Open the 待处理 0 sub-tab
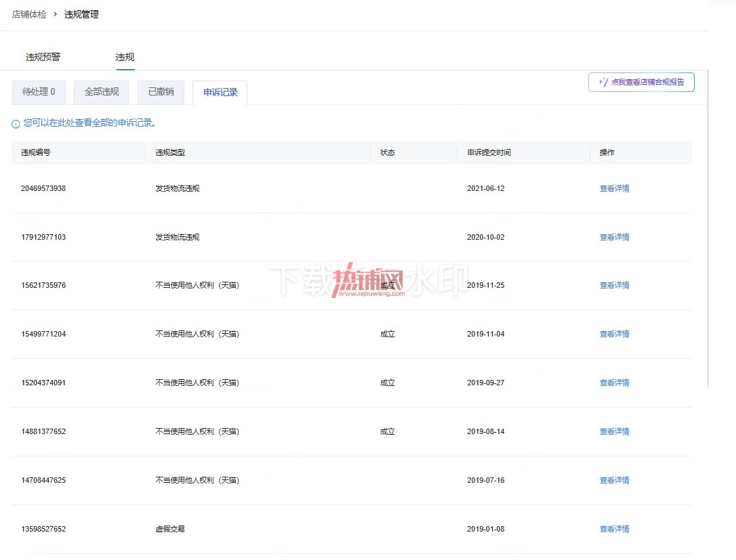 click(39, 92)
